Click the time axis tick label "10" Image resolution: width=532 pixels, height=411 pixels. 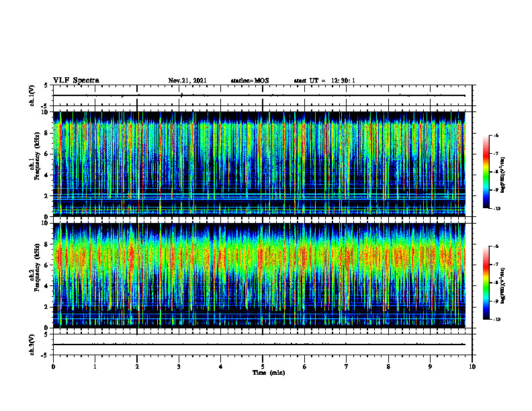[x=472, y=367]
